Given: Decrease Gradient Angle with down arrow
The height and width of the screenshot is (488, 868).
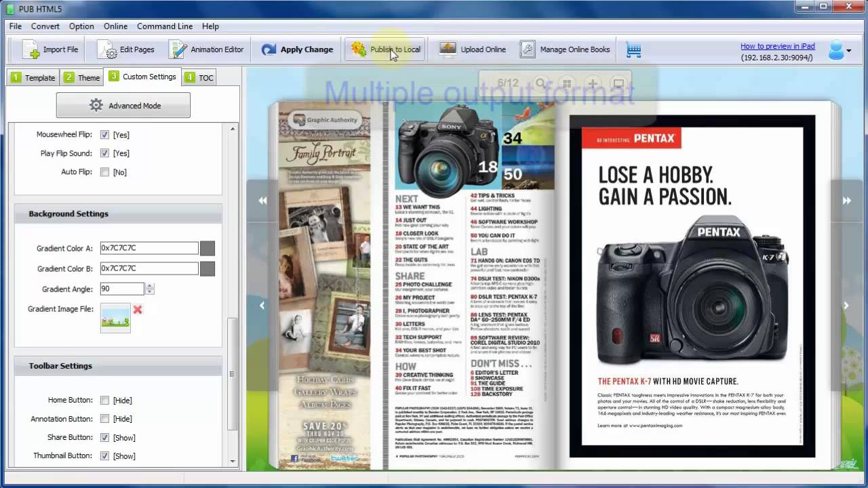Looking at the screenshot, I should pos(149,292).
